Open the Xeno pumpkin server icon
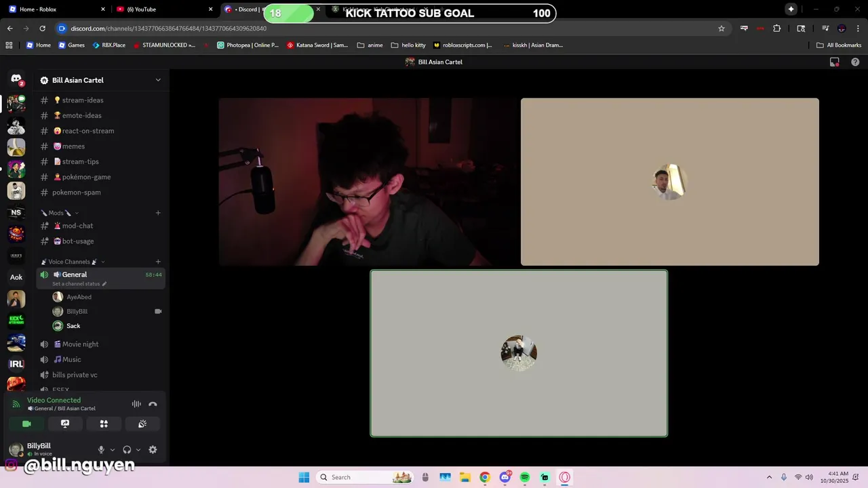 tap(16, 234)
